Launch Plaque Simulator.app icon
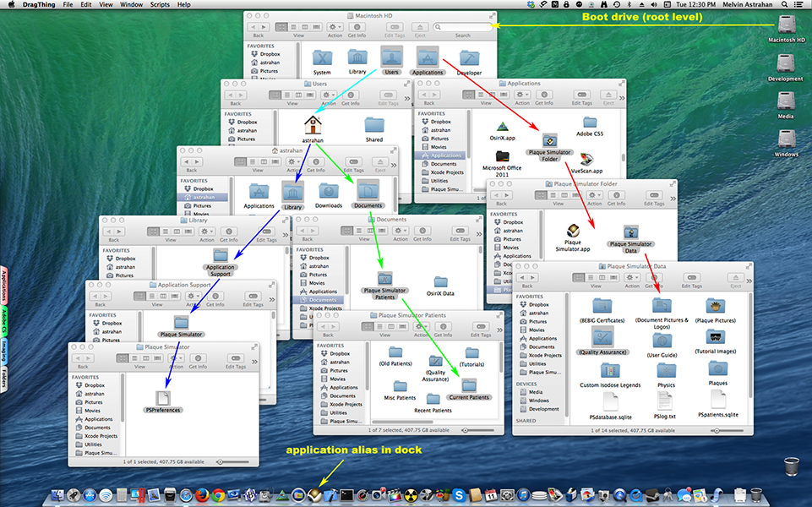 click(x=573, y=231)
